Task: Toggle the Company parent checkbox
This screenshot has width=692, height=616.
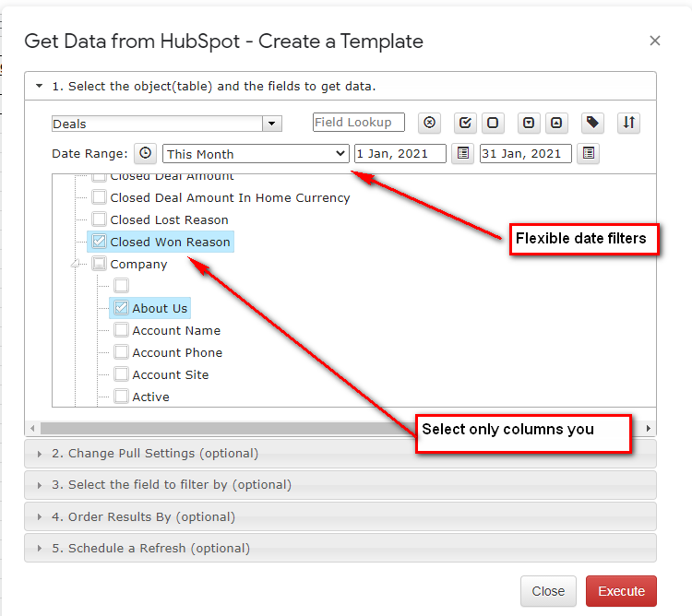Action: click(100, 264)
